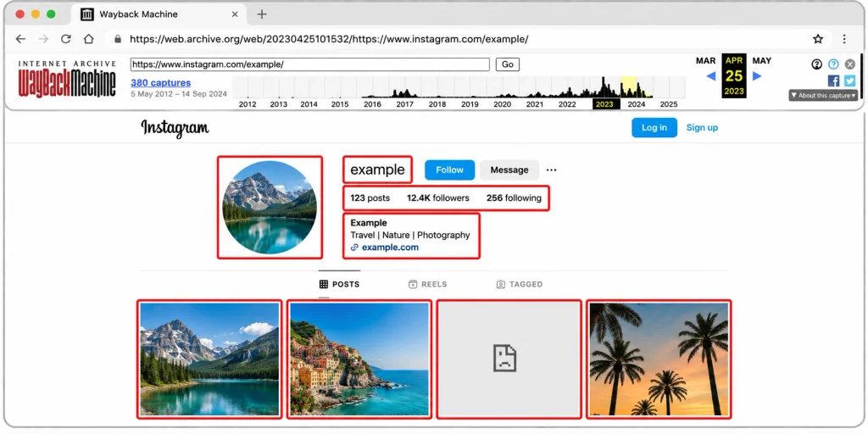
Task: Open the browser home icon
Action: pos(88,39)
